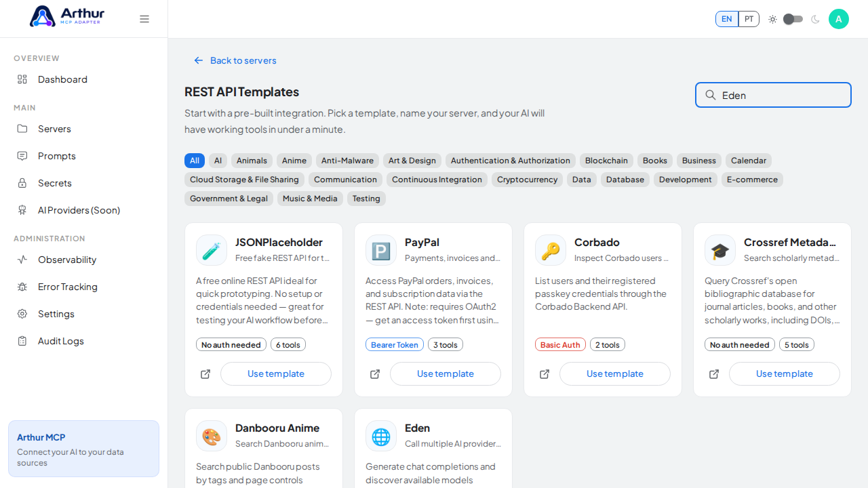
Task: Click the Servers folder icon
Action: tap(22, 129)
